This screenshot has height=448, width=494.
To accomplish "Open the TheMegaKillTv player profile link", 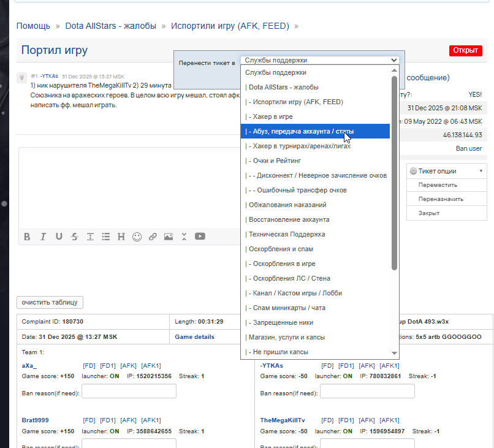I will pyautogui.click(x=283, y=420).
